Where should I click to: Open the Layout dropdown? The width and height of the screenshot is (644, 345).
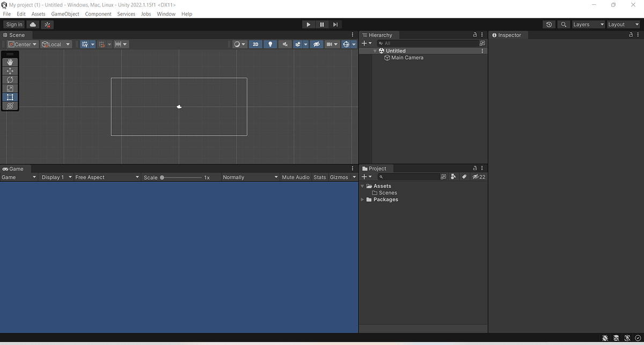pos(623,24)
